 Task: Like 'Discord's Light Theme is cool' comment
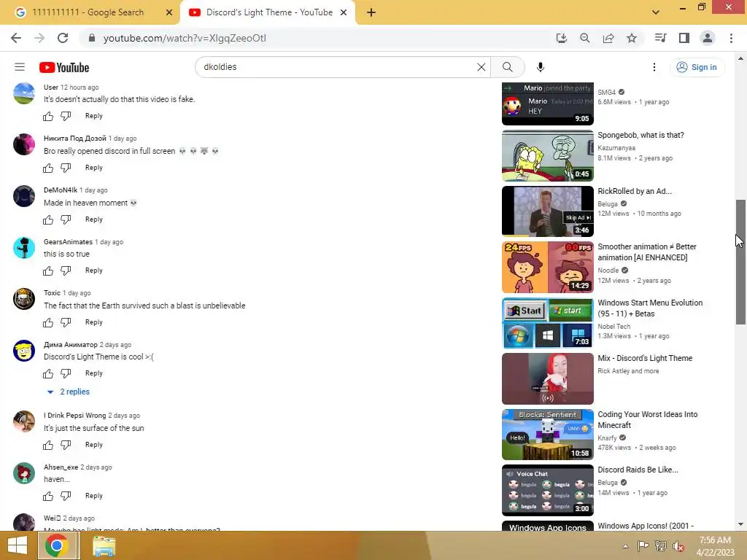pyautogui.click(x=48, y=374)
